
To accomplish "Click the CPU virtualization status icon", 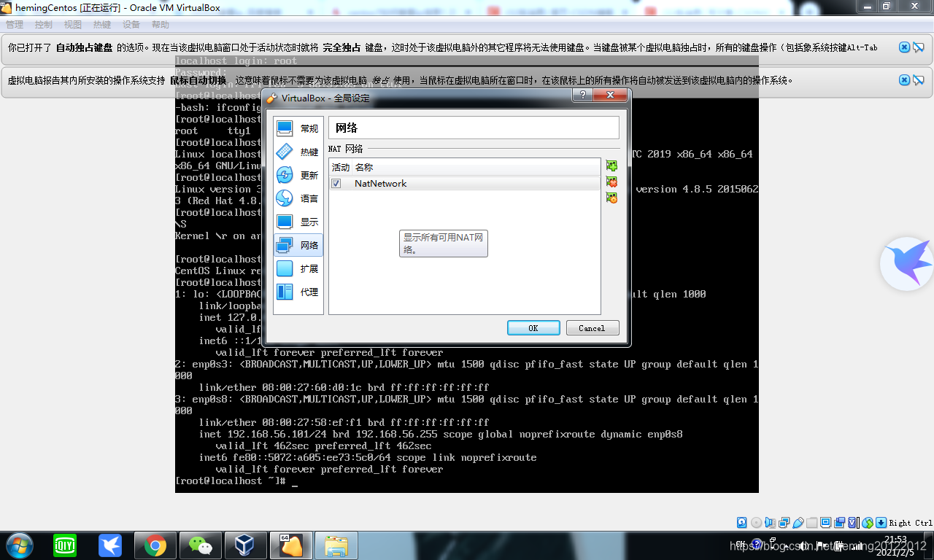I will point(853,523).
